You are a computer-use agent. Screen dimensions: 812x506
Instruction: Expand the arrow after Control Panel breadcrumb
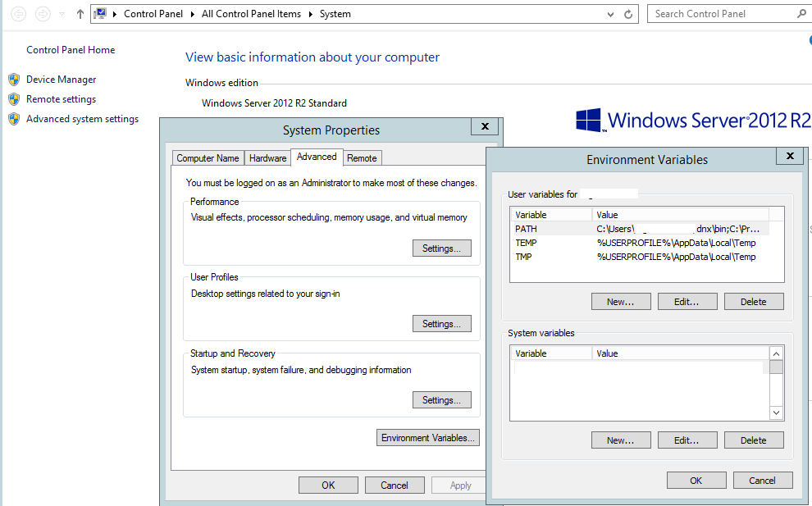192,14
